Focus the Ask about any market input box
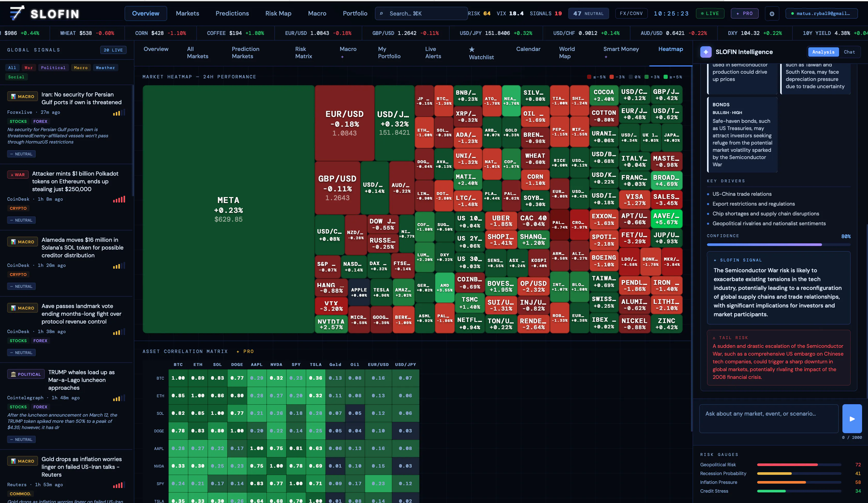Viewport: 868px width, 503px height. tap(769, 418)
